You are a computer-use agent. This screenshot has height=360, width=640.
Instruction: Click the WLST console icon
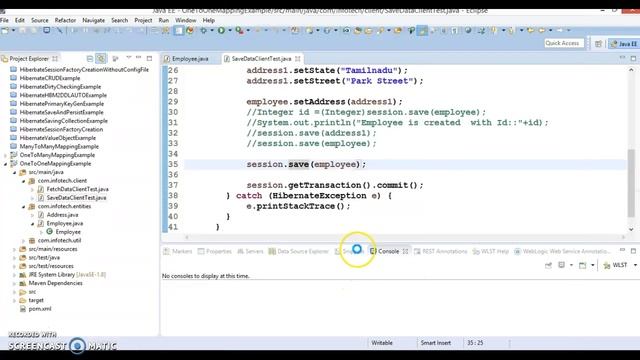click(607, 266)
